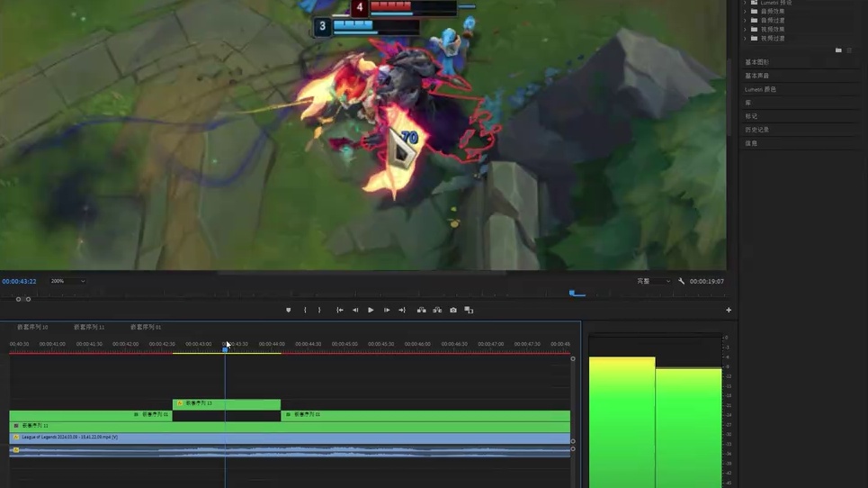Open the 基本声音 panel

756,76
